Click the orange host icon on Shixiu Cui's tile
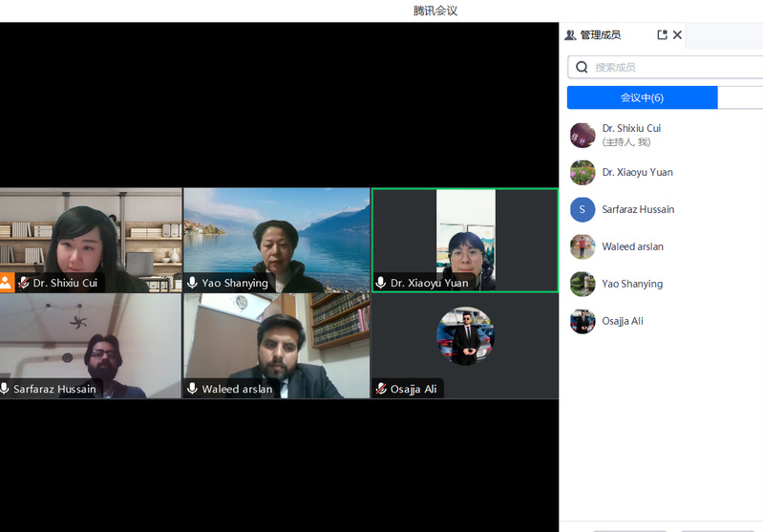Screen dimensions: 763x532 tap(7, 283)
